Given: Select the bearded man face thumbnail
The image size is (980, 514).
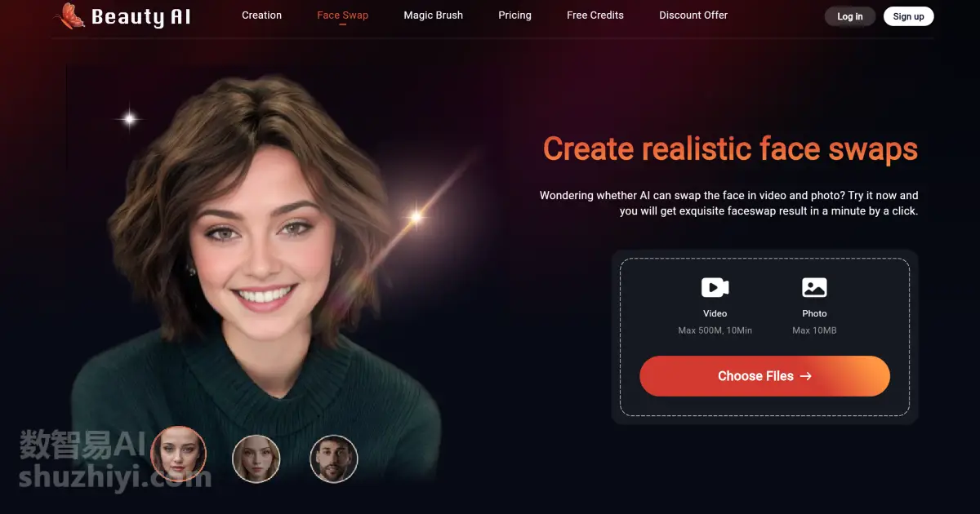Looking at the screenshot, I should [334, 459].
